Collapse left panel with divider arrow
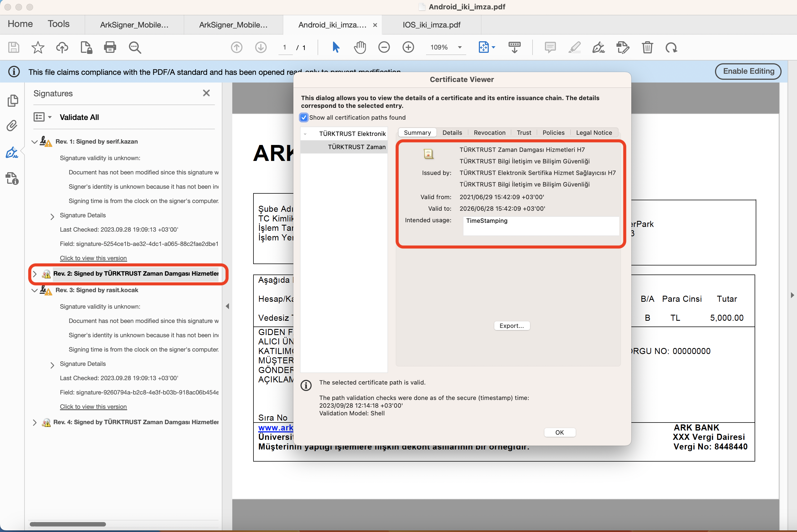 tap(227, 306)
